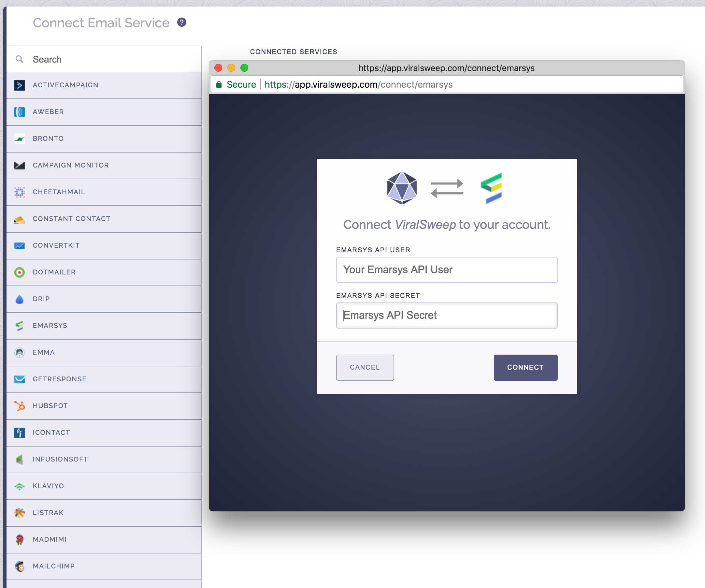
Task: Select MAILCHIMP from the service list
Action: pyautogui.click(x=104, y=566)
